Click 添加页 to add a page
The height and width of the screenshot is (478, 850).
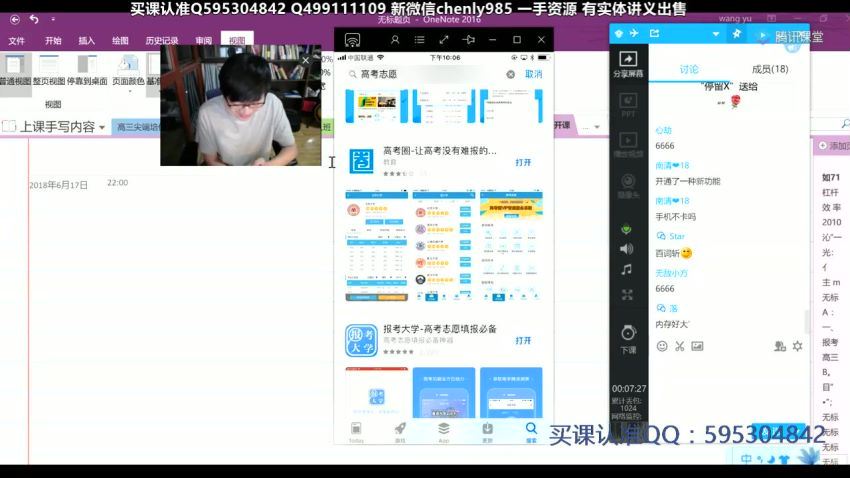point(834,146)
